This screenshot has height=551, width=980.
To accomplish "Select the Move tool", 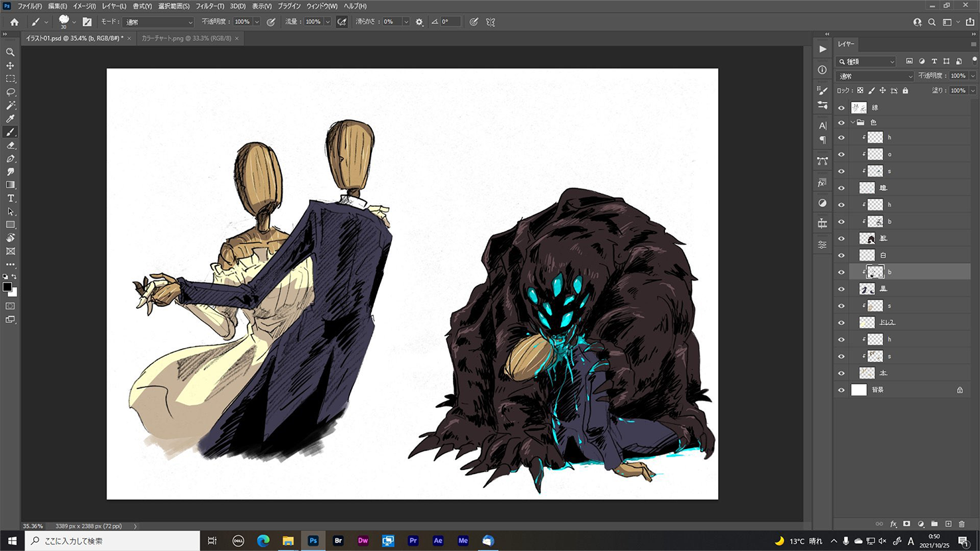I will click(10, 66).
